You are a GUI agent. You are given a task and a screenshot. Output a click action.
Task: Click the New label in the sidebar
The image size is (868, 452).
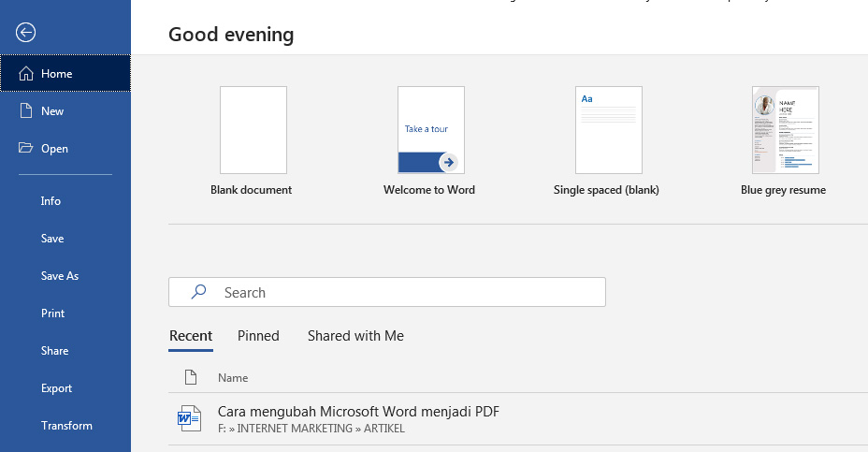[52, 111]
